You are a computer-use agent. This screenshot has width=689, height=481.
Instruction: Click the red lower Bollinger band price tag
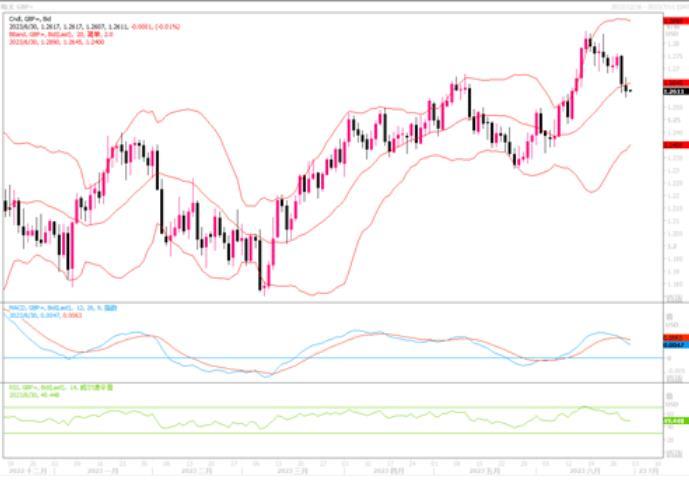tap(672, 145)
